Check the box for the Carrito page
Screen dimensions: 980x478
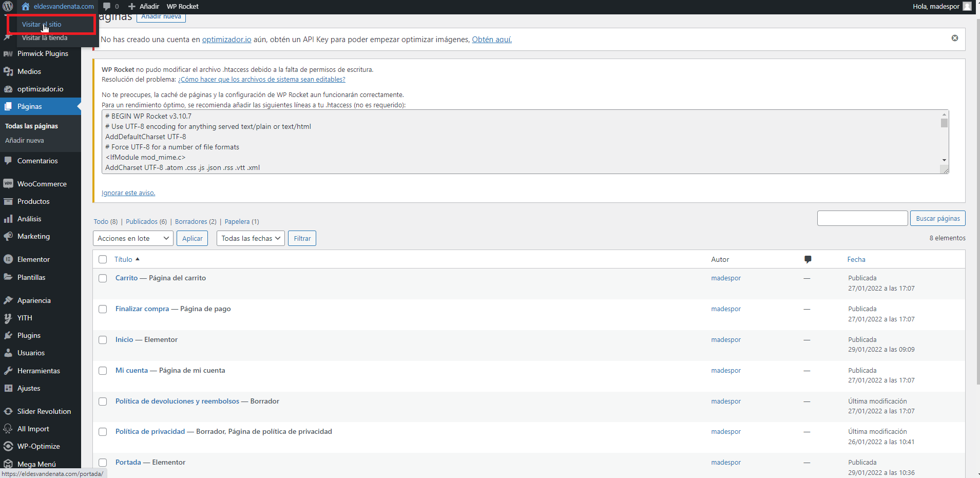pos(103,278)
